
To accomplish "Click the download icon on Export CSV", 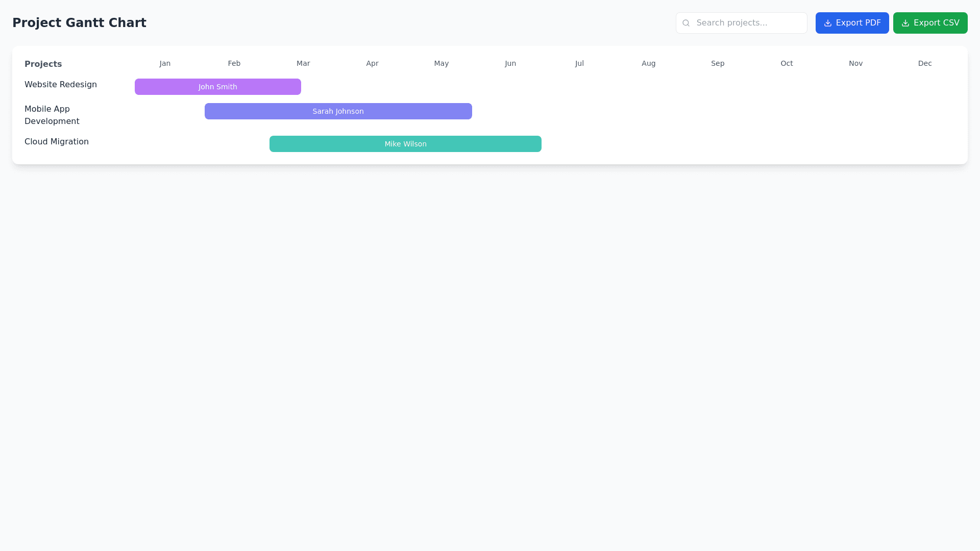I will (x=905, y=23).
